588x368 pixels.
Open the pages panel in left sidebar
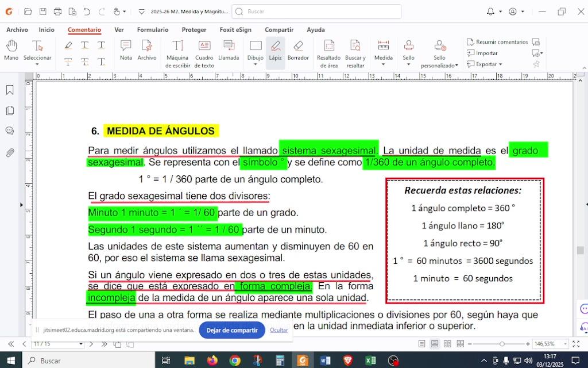[x=10, y=110]
